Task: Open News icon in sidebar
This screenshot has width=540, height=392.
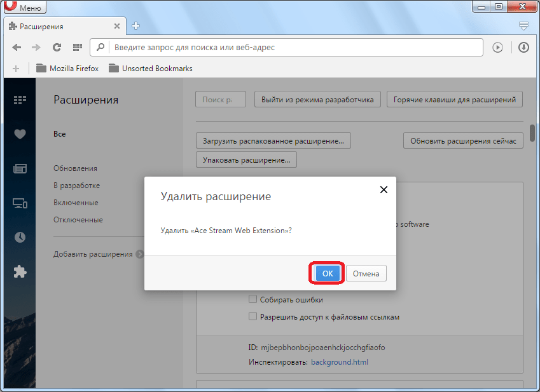Action: pos(20,168)
